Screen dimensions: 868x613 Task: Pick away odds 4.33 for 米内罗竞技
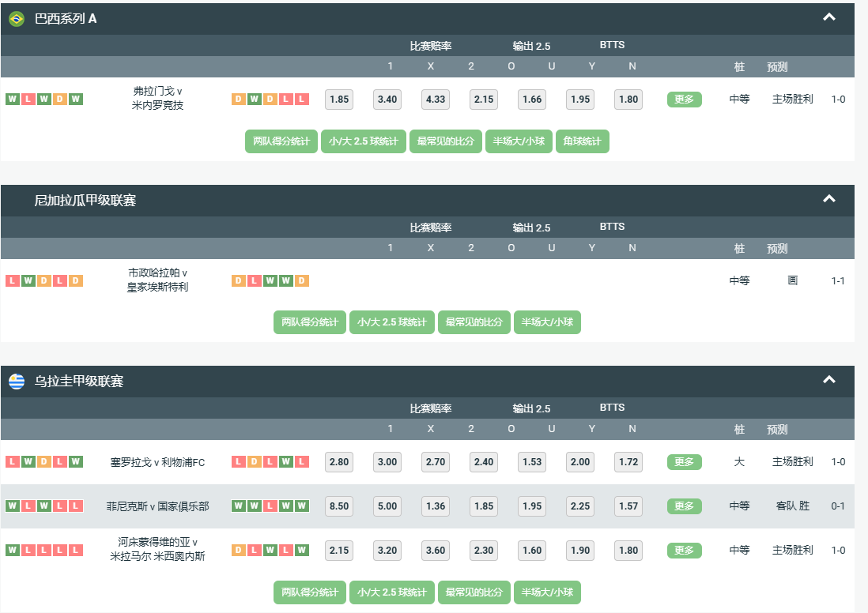(x=436, y=100)
